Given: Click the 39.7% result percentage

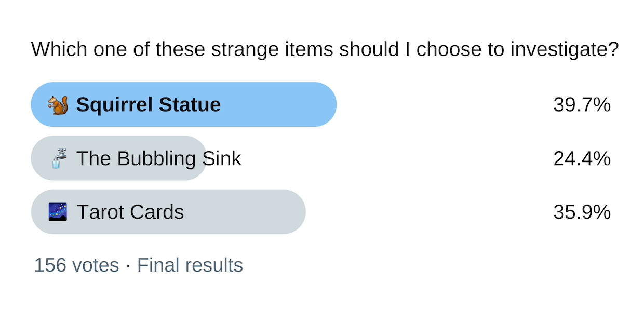Looking at the screenshot, I should [582, 105].
